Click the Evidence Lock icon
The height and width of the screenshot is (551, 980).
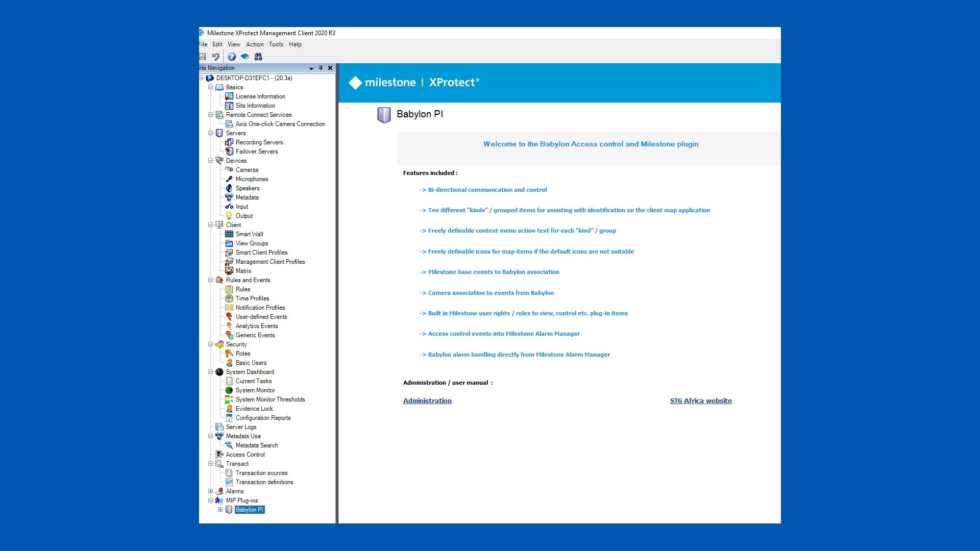point(229,409)
